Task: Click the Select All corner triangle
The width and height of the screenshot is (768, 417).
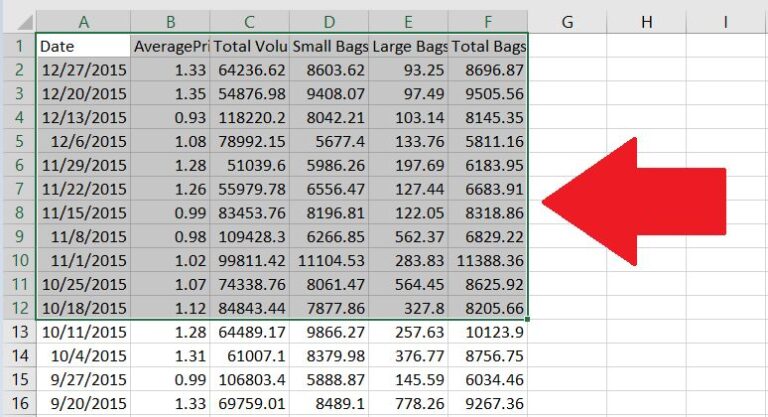Action: tap(18, 22)
